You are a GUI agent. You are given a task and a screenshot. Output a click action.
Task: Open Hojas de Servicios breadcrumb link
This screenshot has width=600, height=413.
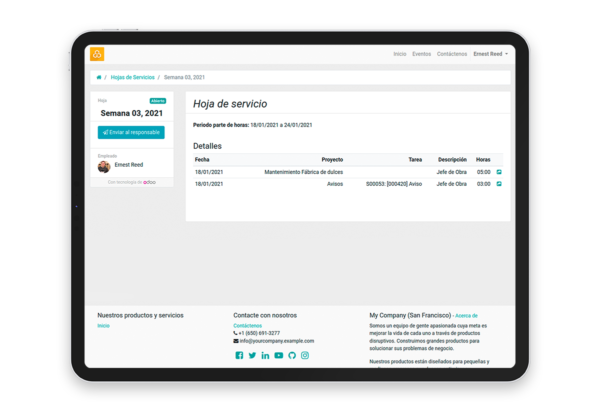click(132, 77)
